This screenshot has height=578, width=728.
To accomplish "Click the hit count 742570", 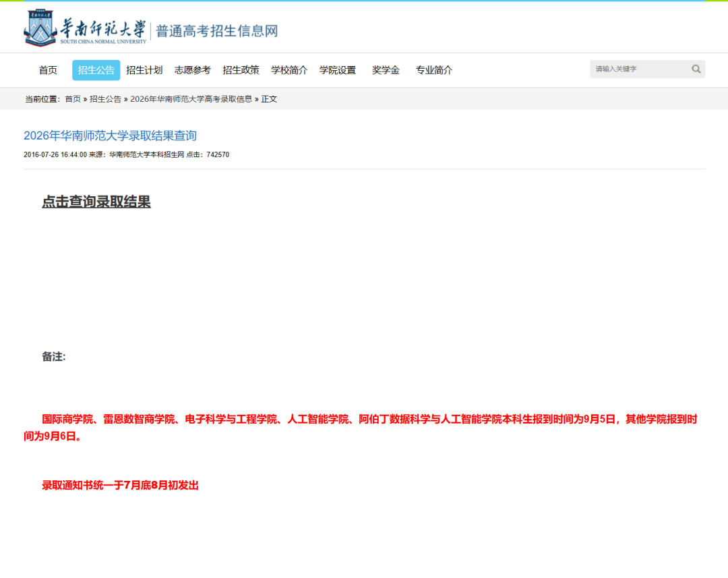I will point(218,154).
